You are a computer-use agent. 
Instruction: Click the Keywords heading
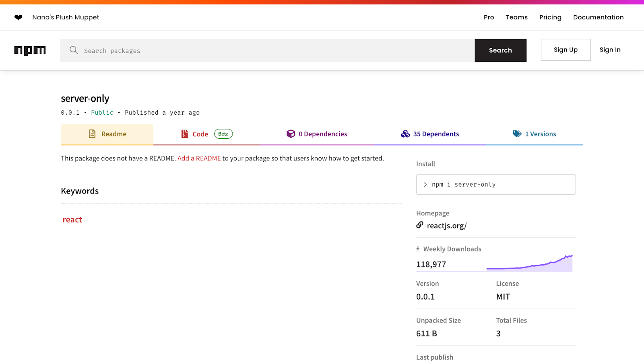point(80,191)
